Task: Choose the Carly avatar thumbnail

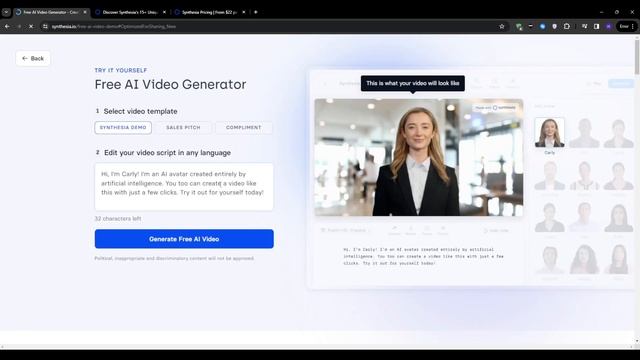Action: point(549,133)
